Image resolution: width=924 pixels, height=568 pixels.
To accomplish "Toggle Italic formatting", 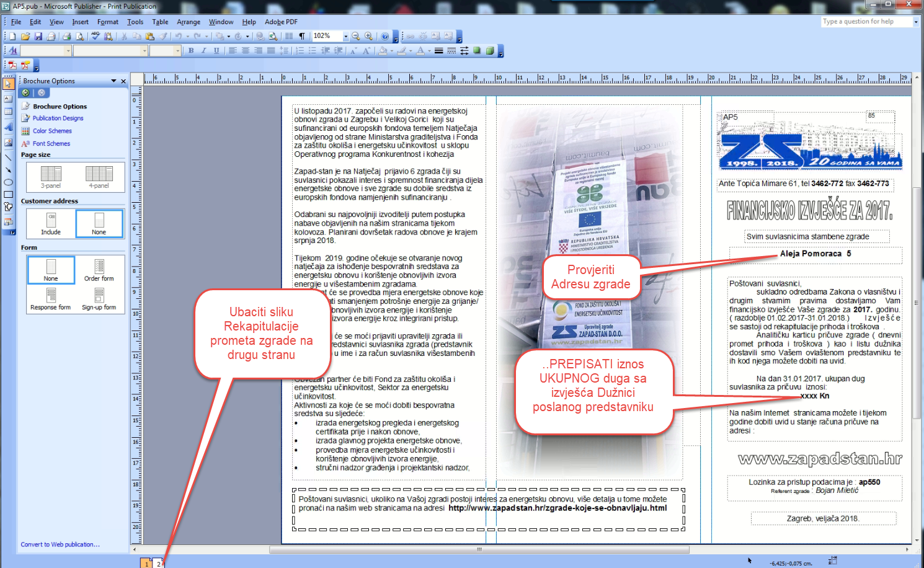I will (x=203, y=51).
